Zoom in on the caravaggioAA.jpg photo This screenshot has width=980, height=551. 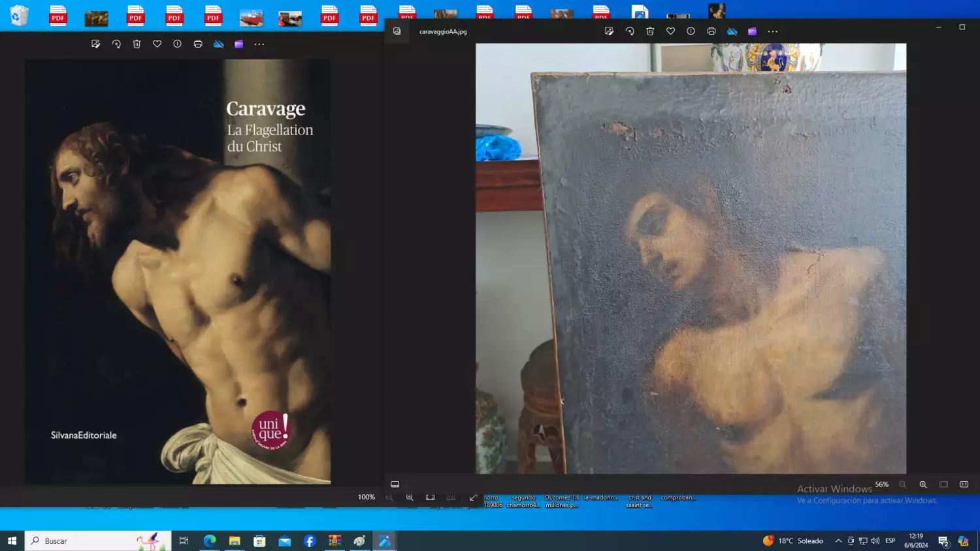pos(923,484)
